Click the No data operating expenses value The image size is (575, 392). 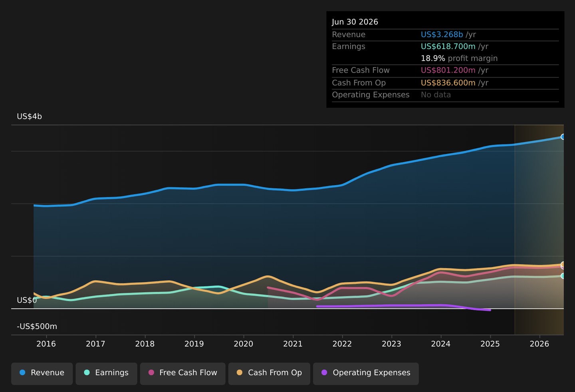[x=436, y=95]
